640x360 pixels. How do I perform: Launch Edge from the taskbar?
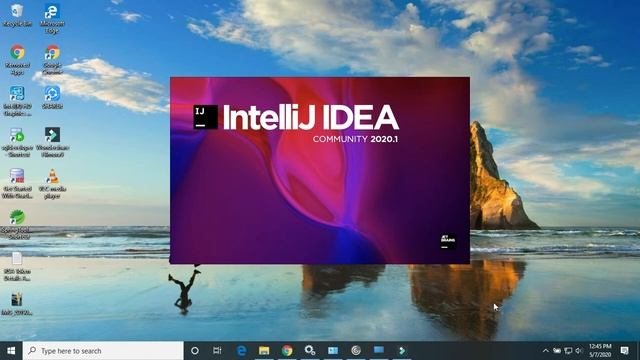point(241,351)
